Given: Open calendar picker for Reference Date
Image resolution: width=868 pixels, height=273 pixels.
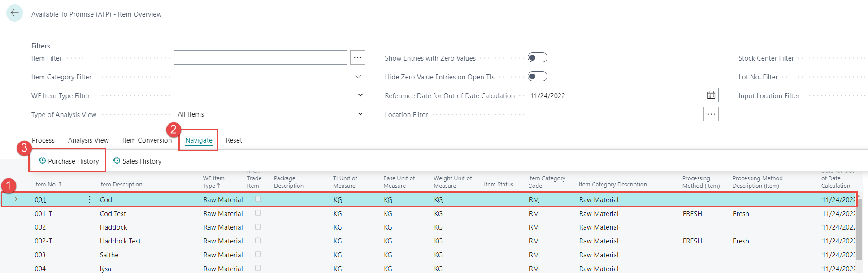Looking at the screenshot, I should 711,95.
